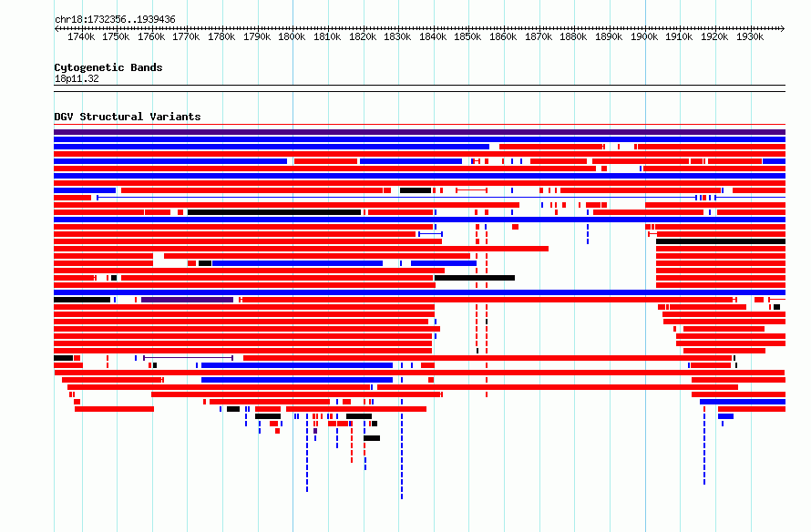This screenshot has width=811, height=532.
Task: Click the 1850k ruler label
Action: click(467, 36)
